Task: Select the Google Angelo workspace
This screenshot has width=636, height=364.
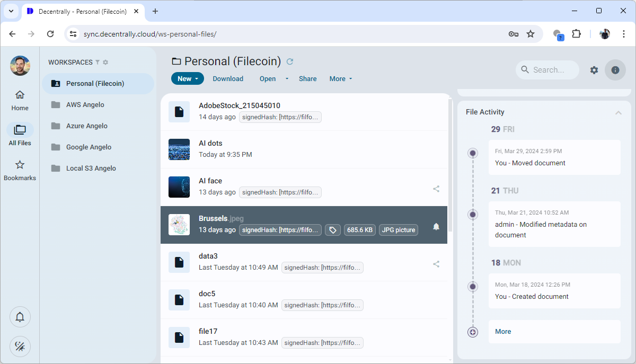Action: click(x=89, y=147)
